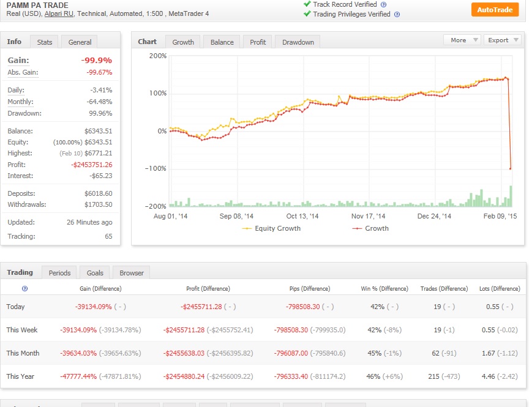Image resolution: width=532 pixels, height=407 pixels.
Task: Click This Year profit -$2454880.24
Action: point(184,376)
